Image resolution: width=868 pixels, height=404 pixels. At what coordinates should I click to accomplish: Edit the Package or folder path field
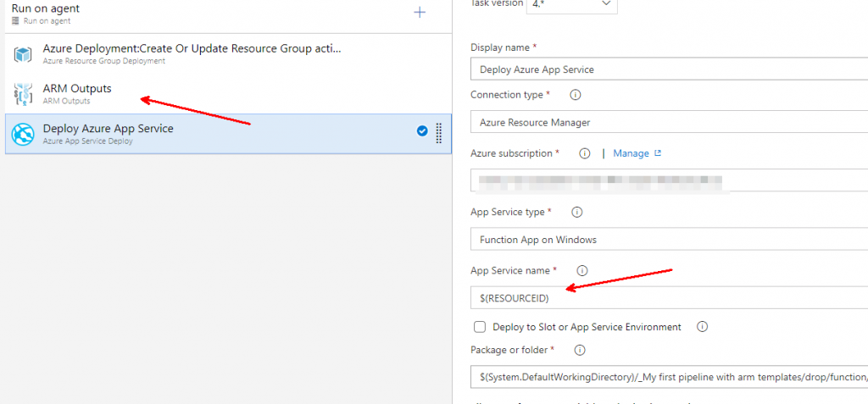[x=670, y=376]
